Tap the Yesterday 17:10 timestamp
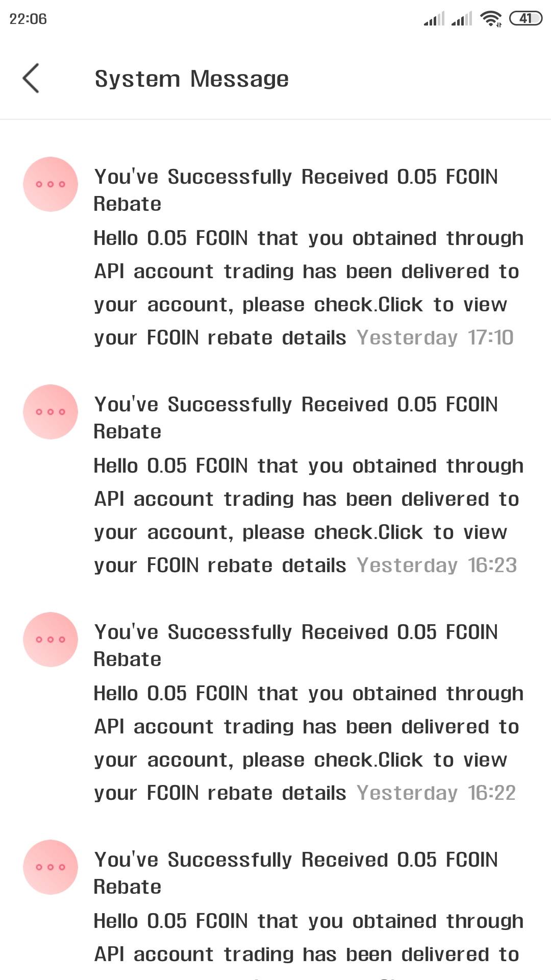Image resolution: width=551 pixels, height=980 pixels. tap(435, 338)
